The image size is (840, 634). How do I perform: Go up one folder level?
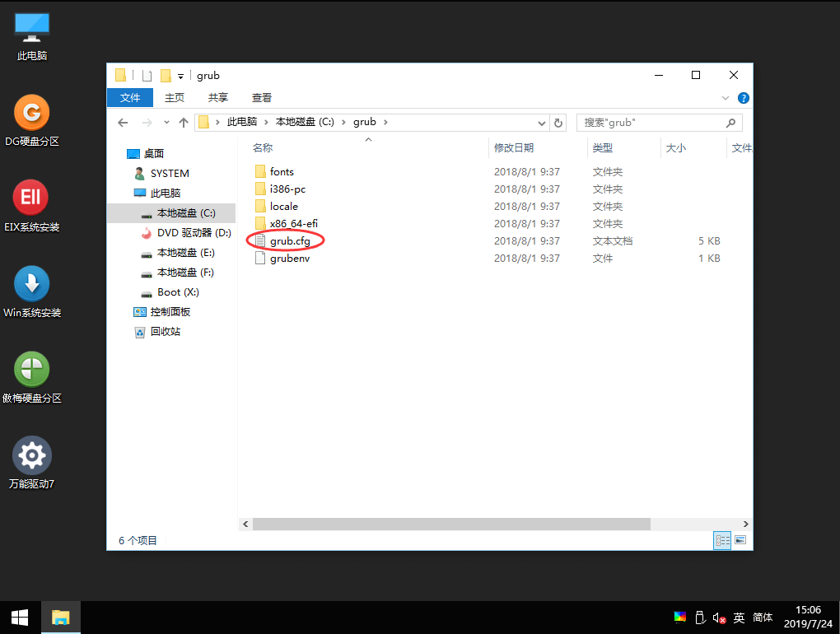(x=184, y=123)
